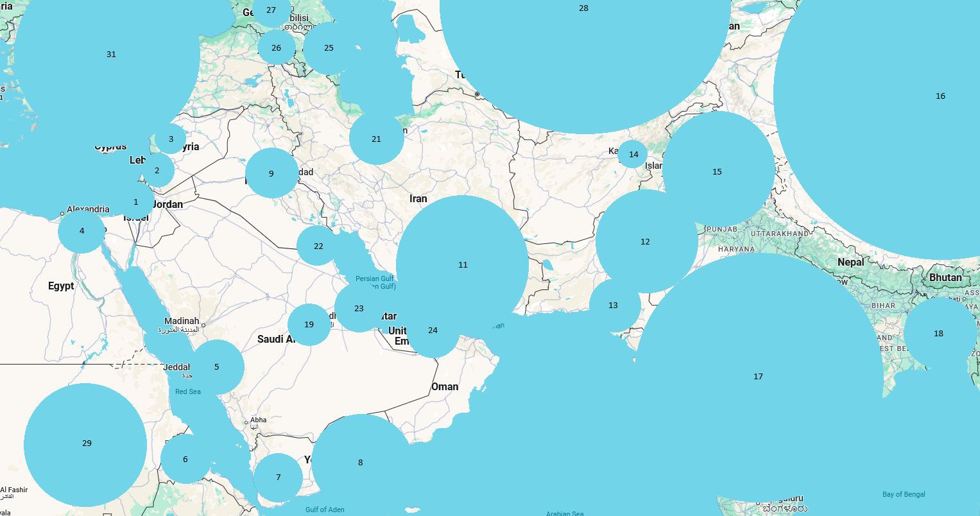Click the Egypt country label

(61, 286)
